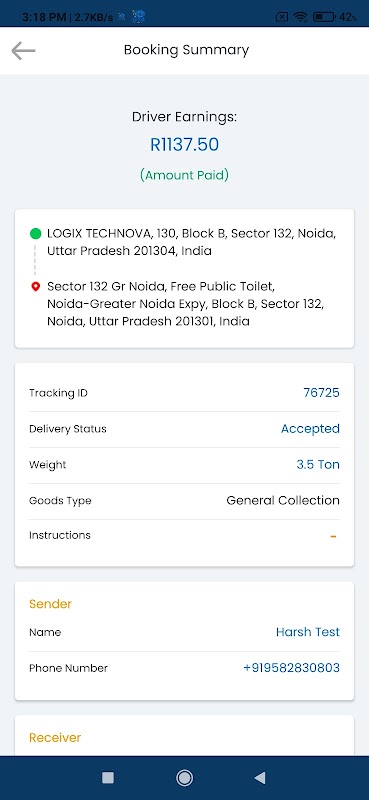Tap Android circle home button
The width and height of the screenshot is (369, 800).
(184, 778)
